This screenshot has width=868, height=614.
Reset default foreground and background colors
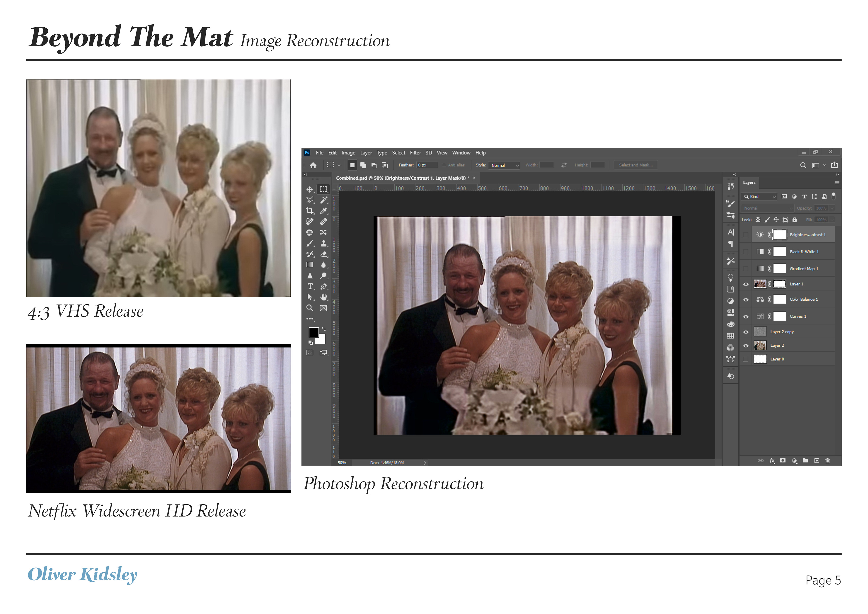click(310, 343)
